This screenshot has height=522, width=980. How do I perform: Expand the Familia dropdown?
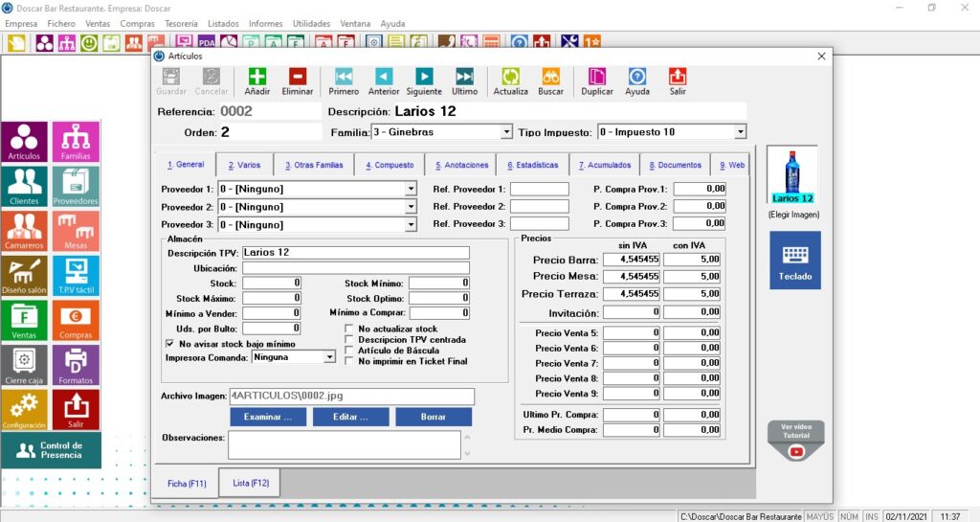[506, 132]
